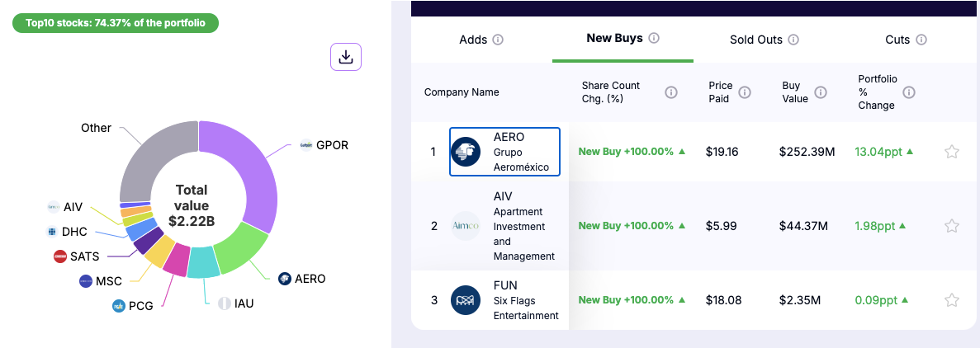Click the 13.04ppt portfolio change

pos(883,152)
